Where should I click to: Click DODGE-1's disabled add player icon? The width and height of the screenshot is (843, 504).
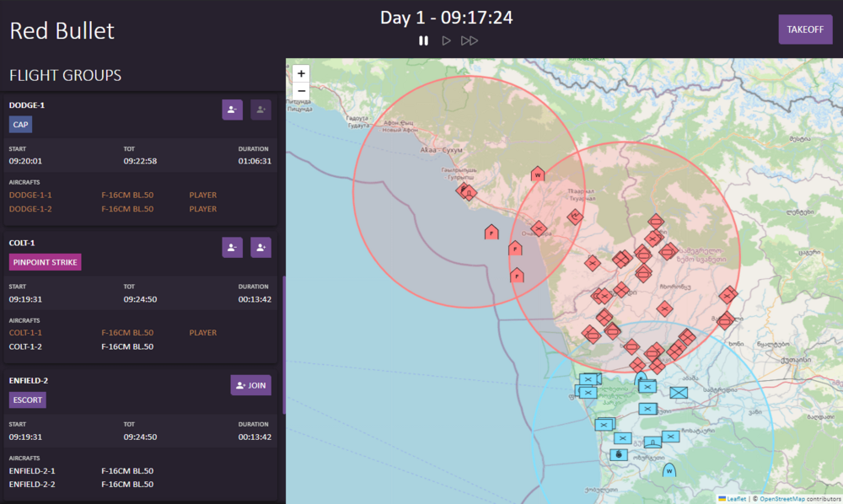click(260, 110)
